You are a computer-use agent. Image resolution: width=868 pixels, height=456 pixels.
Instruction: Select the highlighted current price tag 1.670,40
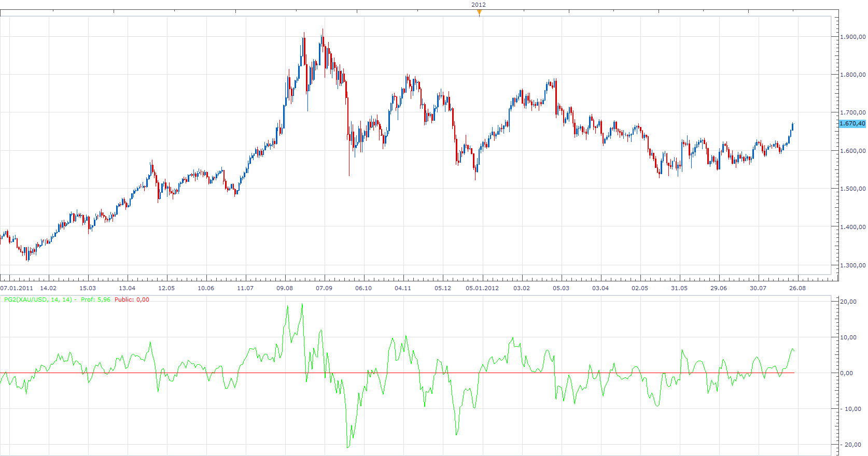coord(852,123)
